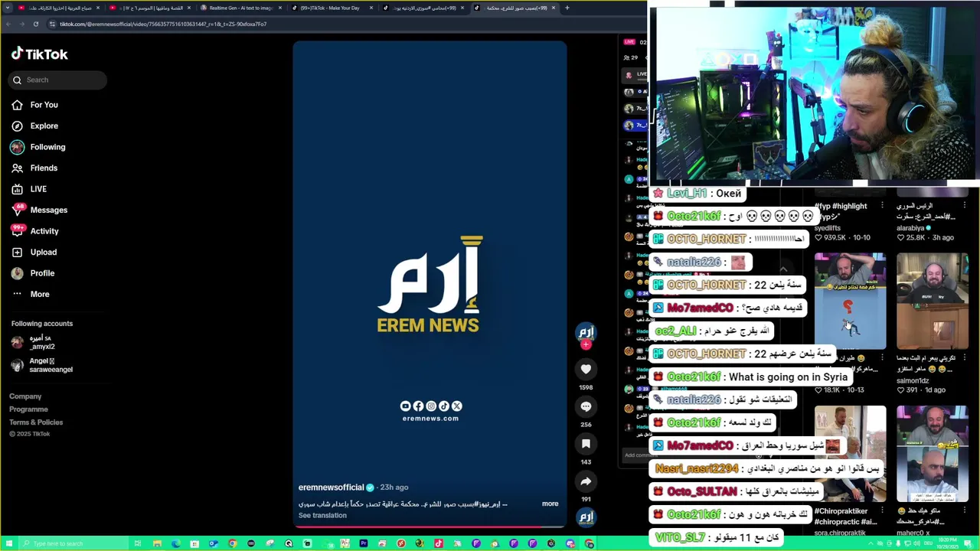Open the Following feed
980x551 pixels.
(x=47, y=147)
